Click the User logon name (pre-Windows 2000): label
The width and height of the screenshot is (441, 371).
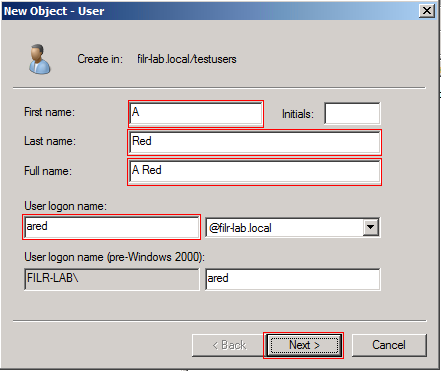(x=114, y=257)
